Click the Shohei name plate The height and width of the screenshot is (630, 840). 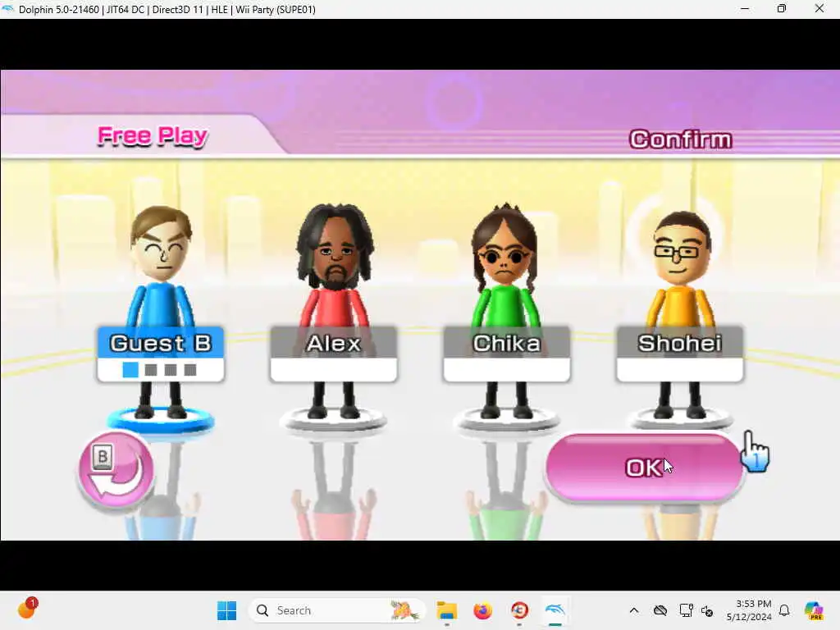680,354
